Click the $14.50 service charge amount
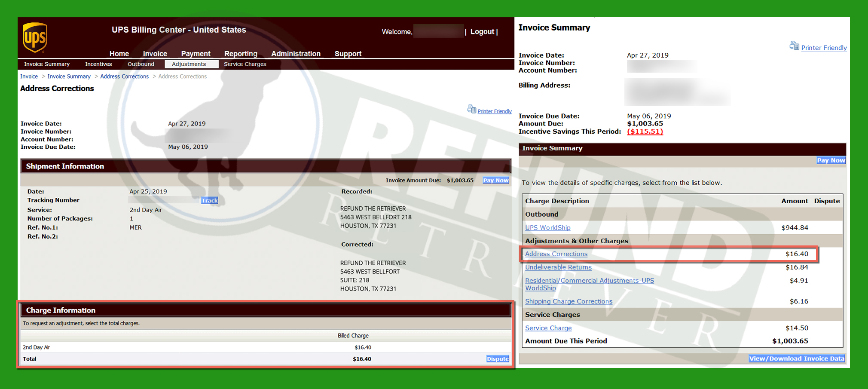 [x=797, y=328]
